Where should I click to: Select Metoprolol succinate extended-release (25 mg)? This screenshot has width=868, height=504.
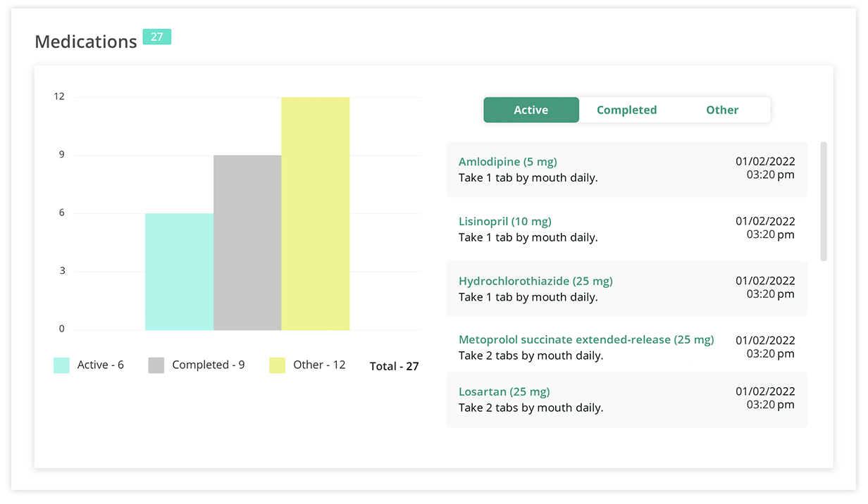tap(586, 340)
